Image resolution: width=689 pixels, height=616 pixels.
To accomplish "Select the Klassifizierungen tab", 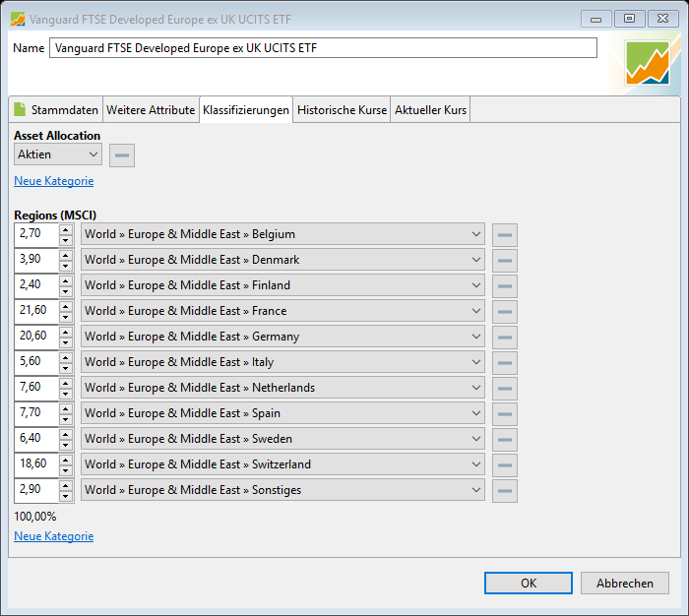I will pyautogui.click(x=246, y=110).
